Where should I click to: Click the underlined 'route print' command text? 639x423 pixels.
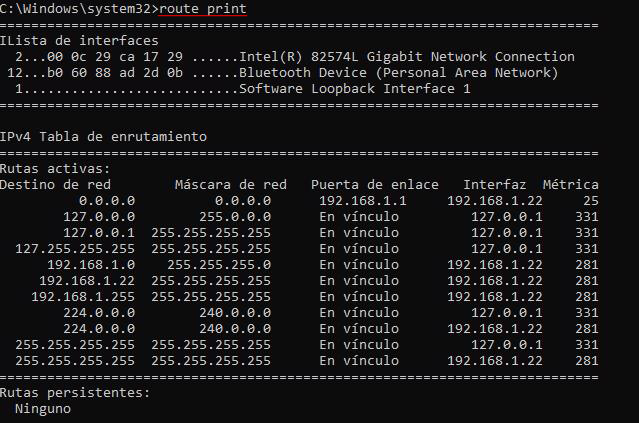click(x=203, y=9)
